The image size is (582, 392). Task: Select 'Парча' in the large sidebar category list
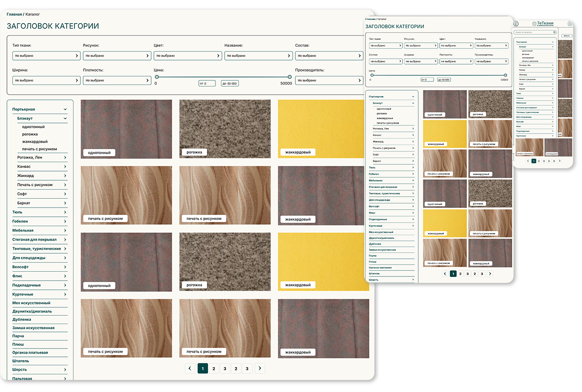(x=18, y=336)
